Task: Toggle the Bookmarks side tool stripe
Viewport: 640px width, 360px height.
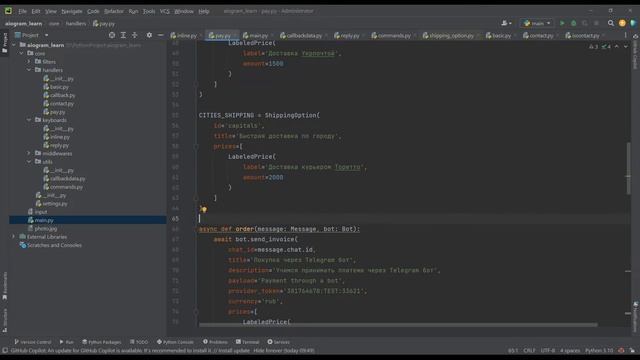Action: [4, 286]
